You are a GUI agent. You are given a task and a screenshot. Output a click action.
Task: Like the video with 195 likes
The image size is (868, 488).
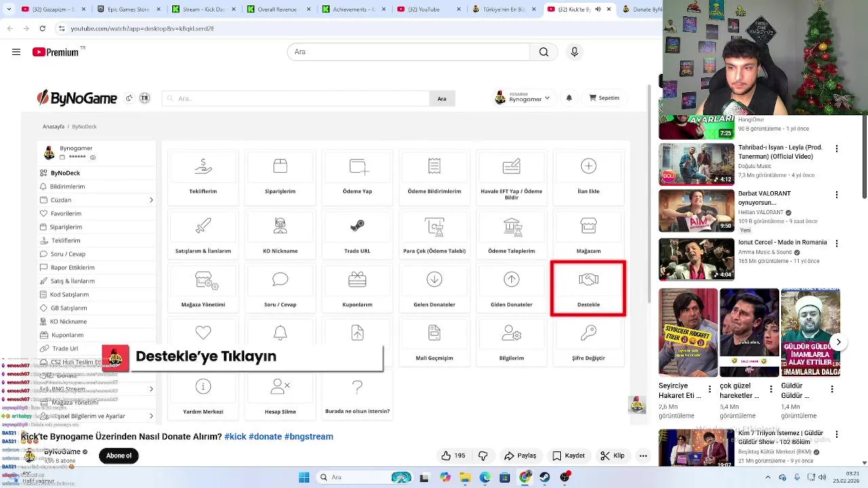pyautogui.click(x=453, y=455)
